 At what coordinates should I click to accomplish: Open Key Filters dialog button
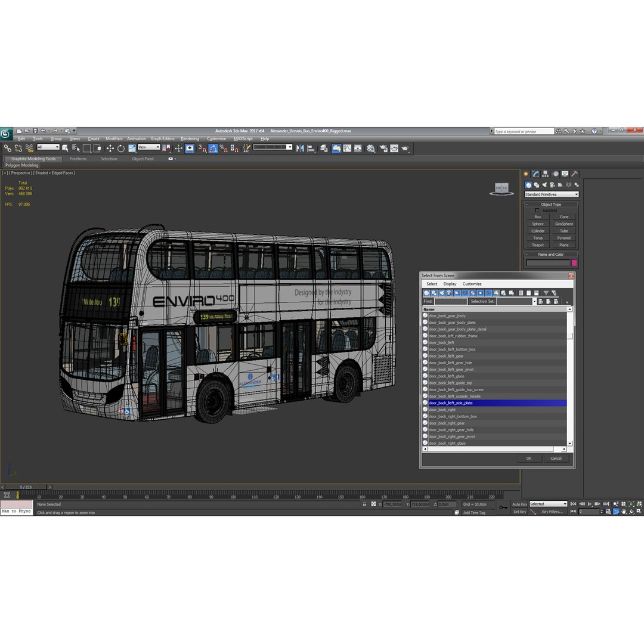coord(552,512)
